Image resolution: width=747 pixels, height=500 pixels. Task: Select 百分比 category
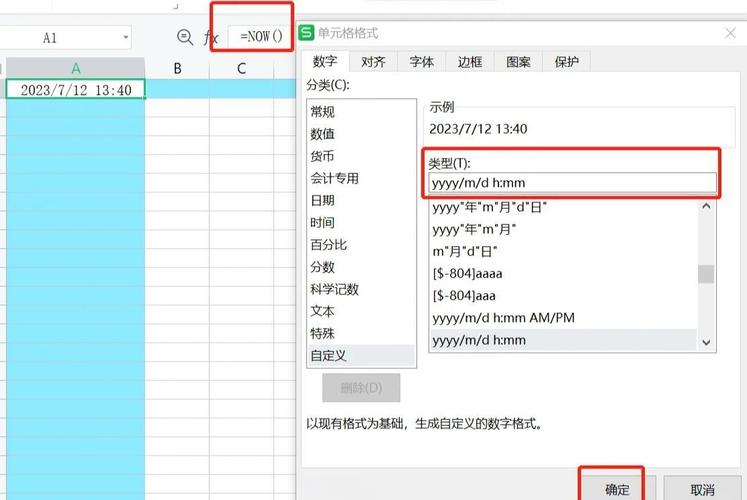coord(361,245)
